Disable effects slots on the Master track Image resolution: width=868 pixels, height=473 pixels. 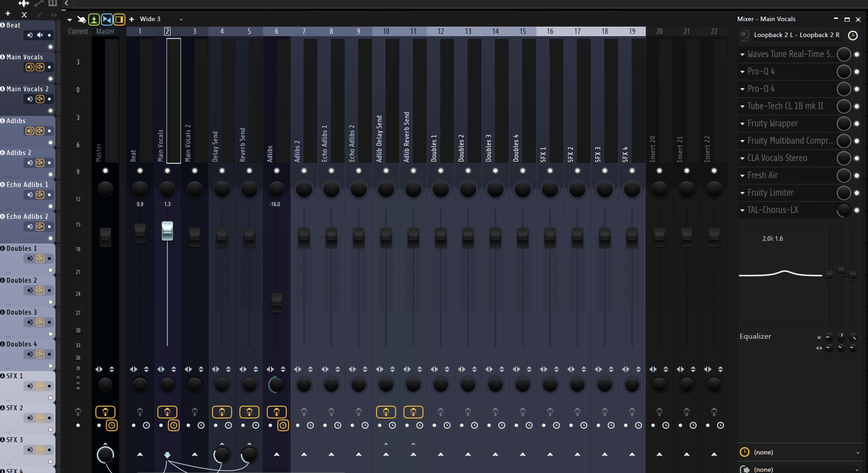pos(105,412)
